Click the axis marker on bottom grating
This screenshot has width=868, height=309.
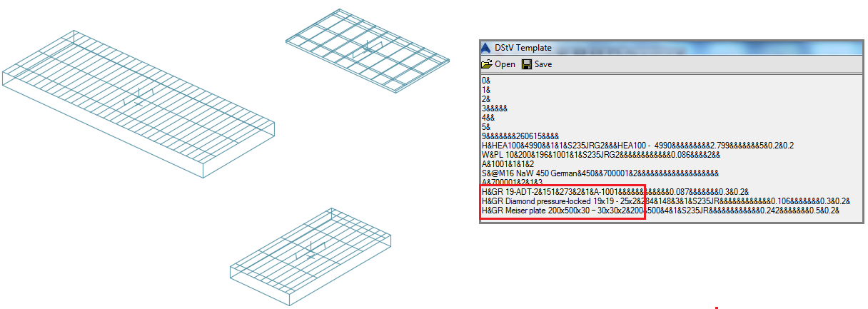click(311, 250)
